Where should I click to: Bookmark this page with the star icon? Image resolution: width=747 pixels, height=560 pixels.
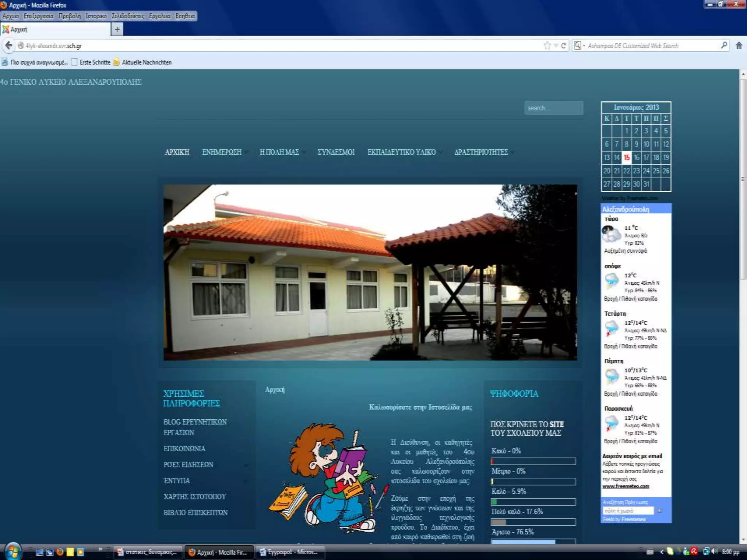coord(547,46)
